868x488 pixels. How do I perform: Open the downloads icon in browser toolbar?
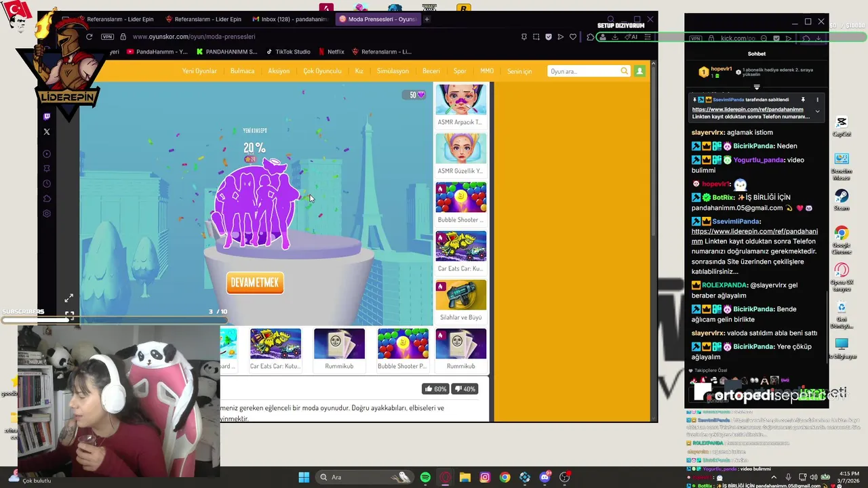click(614, 37)
